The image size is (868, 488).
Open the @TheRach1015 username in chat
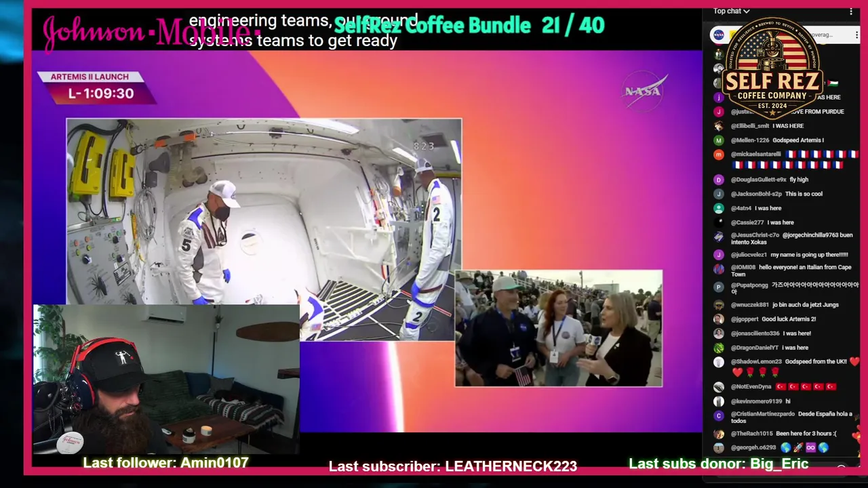coord(752,434)
